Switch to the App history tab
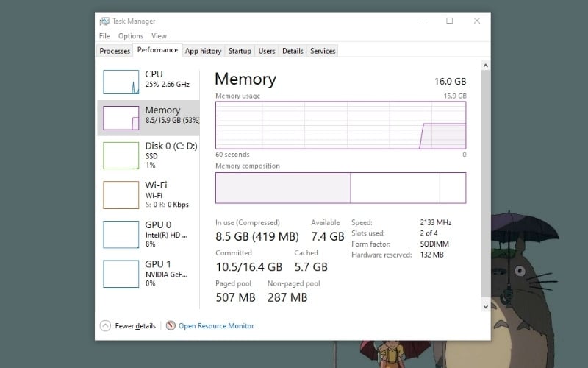 [203, 51]
